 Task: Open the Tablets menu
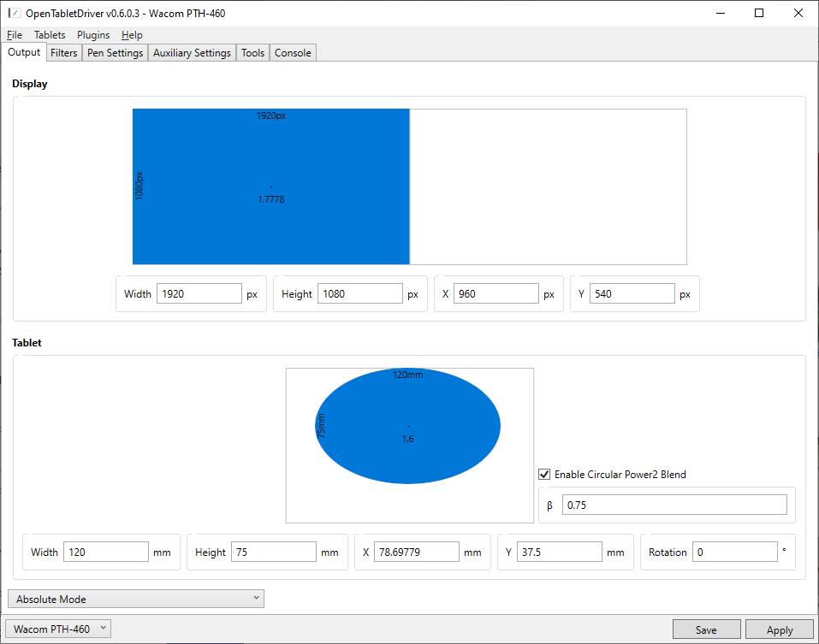pos(50,35)
